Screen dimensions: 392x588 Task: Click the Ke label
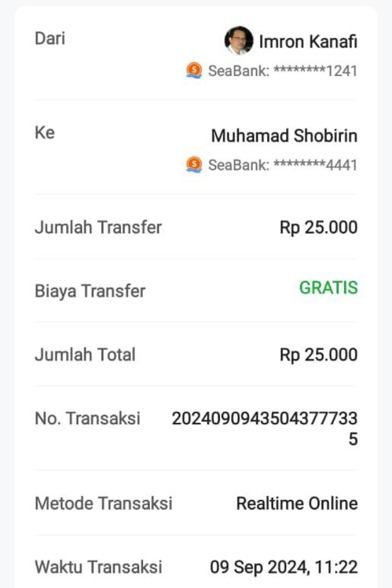[x=45, y=132]
